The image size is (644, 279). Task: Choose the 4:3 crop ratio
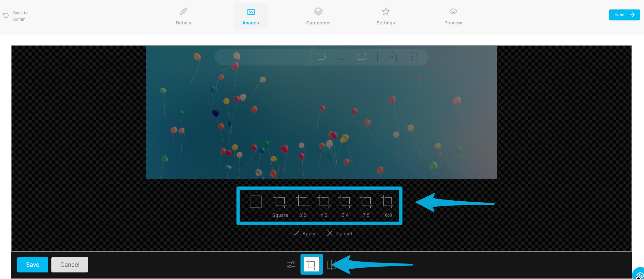tap(324, 206)
